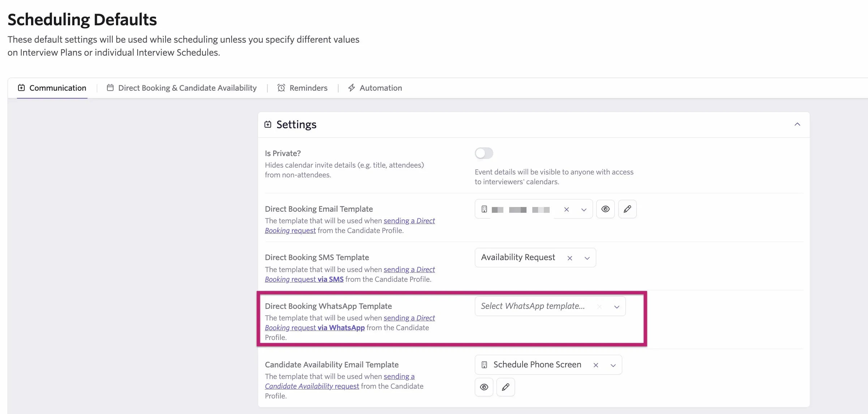Click the Is Private? label
868x414 pixels.
click(283, 153)
